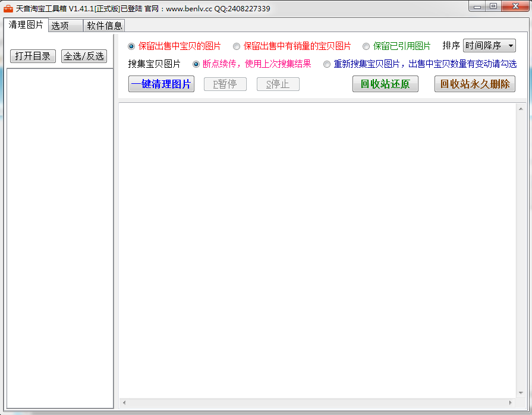Click the 回收站还原 restore button
Screen dimensions: 532x415
point(385,84)
